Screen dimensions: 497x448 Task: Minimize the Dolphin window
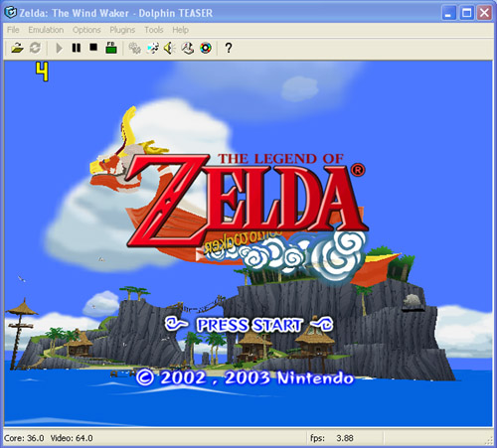448,13
